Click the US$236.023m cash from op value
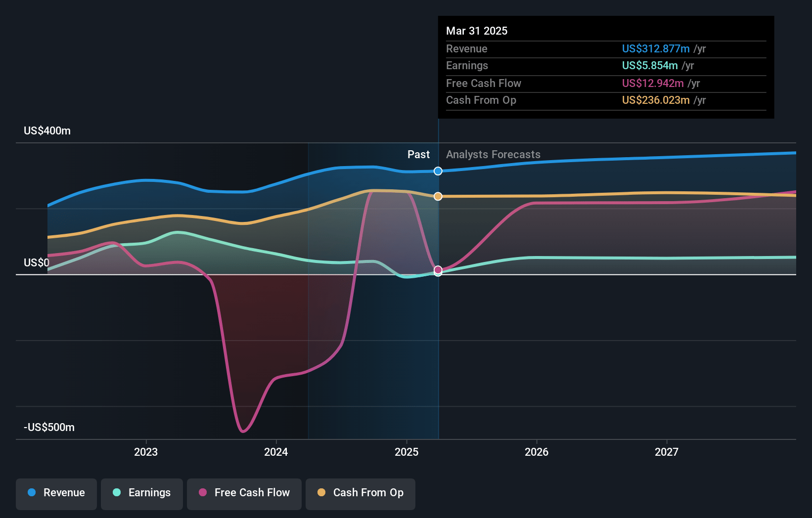812x518 pixels. click(x=656, y=100)
